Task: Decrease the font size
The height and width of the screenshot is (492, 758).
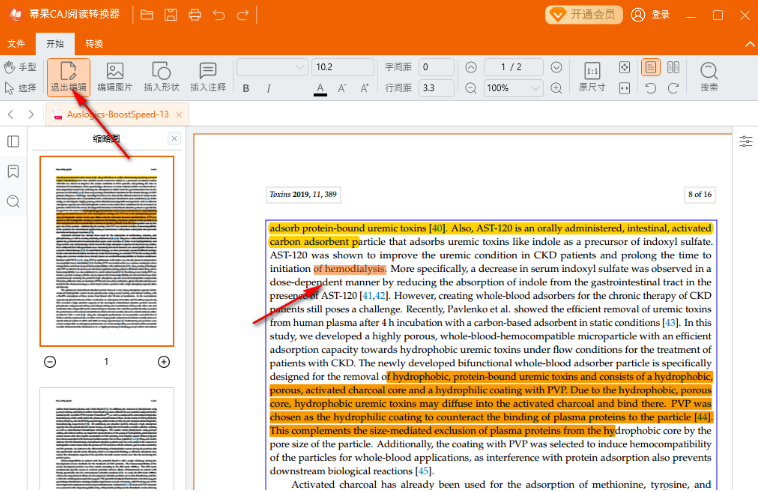Action: point(342,88)
